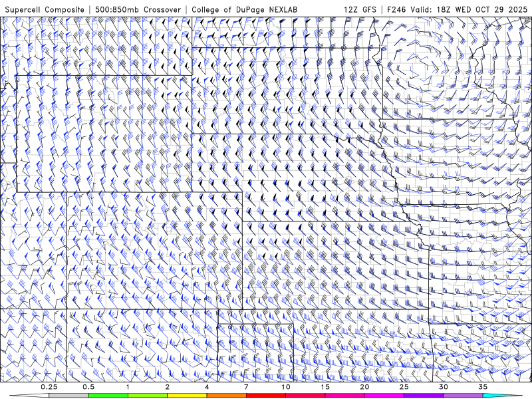Click the College of DuPage NEXLAB text
The width and height of the screenshot is (532, 399).
244,9
